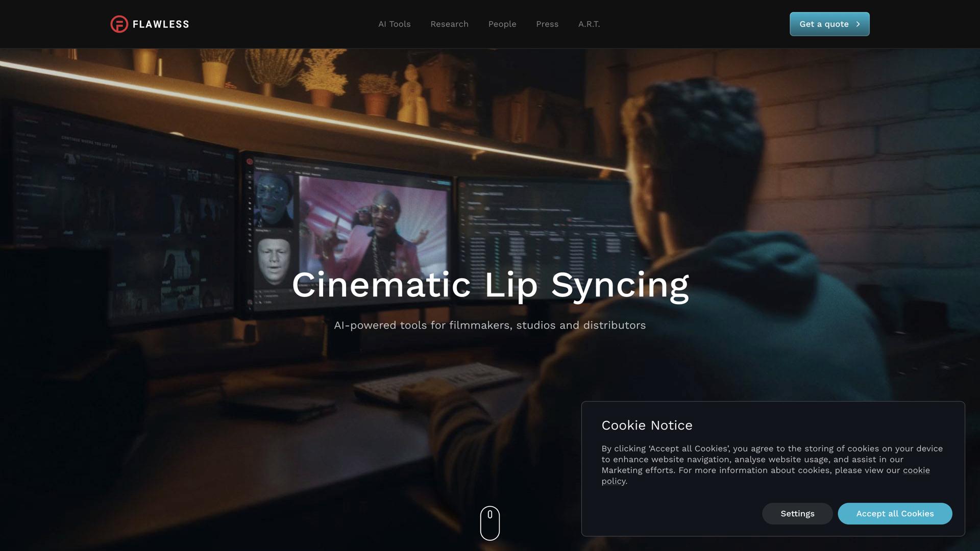Image resolution: width=980 pixels, height=551 pixels.
Task: Click the blue face mask preview on monitor
Action: pos(273,200)
